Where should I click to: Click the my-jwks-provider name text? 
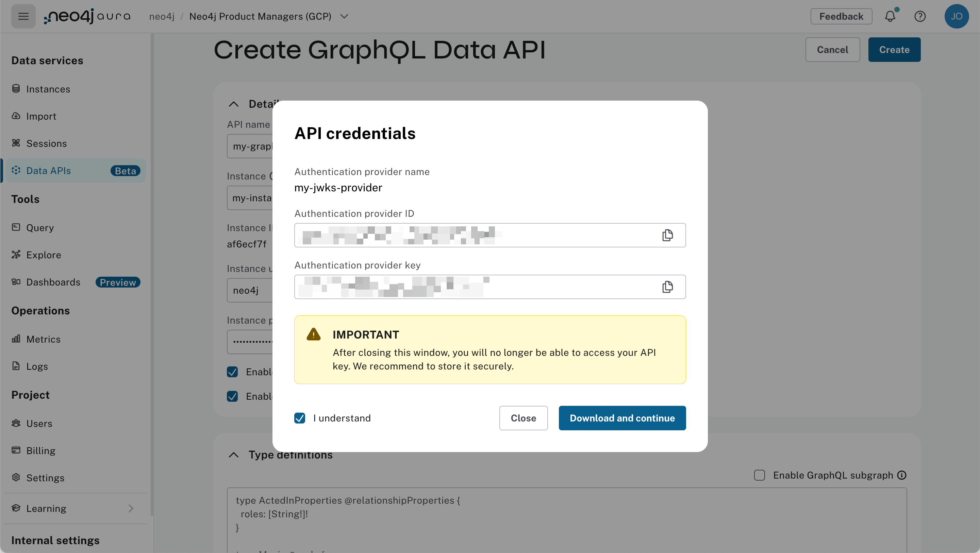tap(338, 188)
